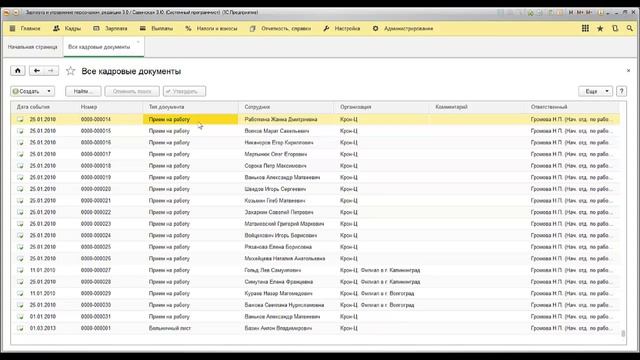Go to the home page icon
640x360 pixels.
[x=18, y=71]
